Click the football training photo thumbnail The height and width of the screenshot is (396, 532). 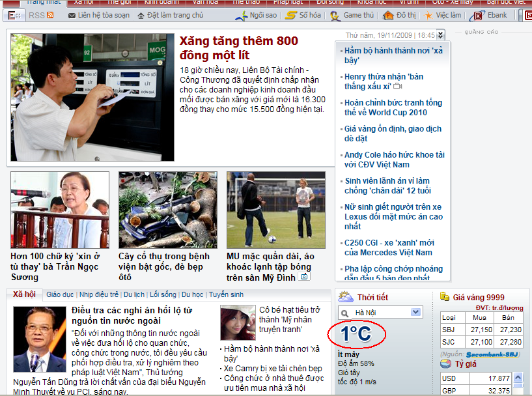[276, 210]
